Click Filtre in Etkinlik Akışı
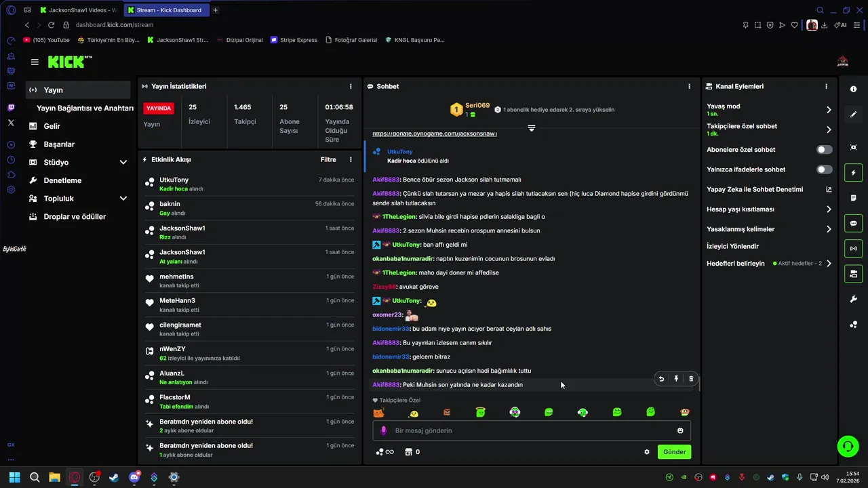 coord(328,160)
